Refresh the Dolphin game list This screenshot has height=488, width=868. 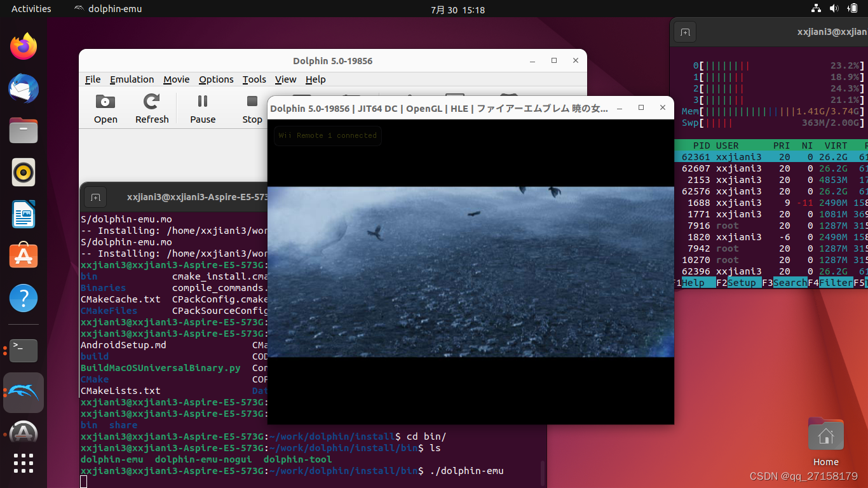152,109
